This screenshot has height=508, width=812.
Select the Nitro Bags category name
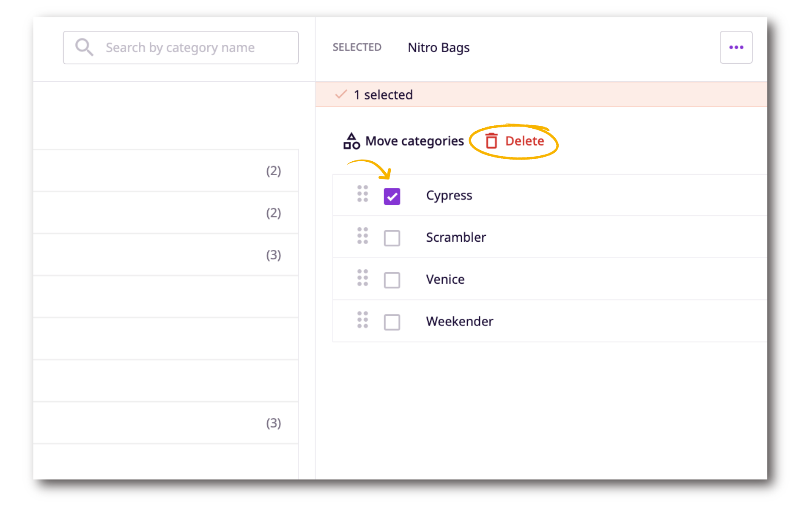pyautogui.click(x=438, y=47)
